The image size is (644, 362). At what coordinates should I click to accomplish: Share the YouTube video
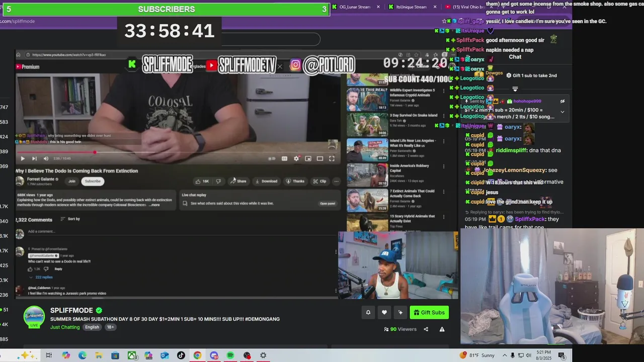[238, 181]
